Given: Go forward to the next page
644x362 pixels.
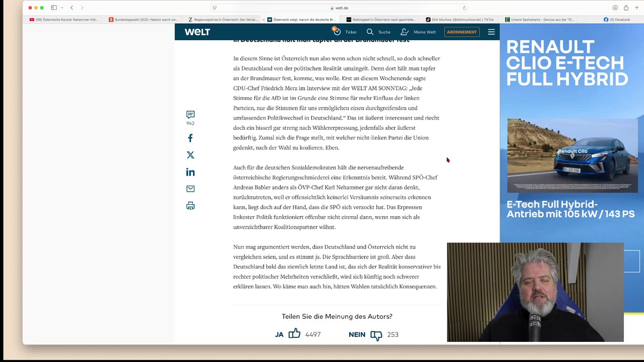Looking at the screenshot, I should (82, 8).
